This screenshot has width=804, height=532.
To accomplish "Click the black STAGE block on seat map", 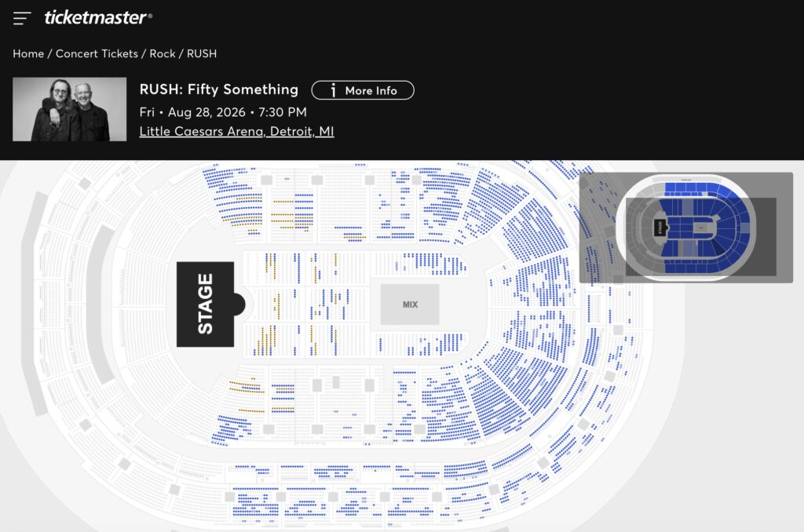I will click(x=204, y=304).
